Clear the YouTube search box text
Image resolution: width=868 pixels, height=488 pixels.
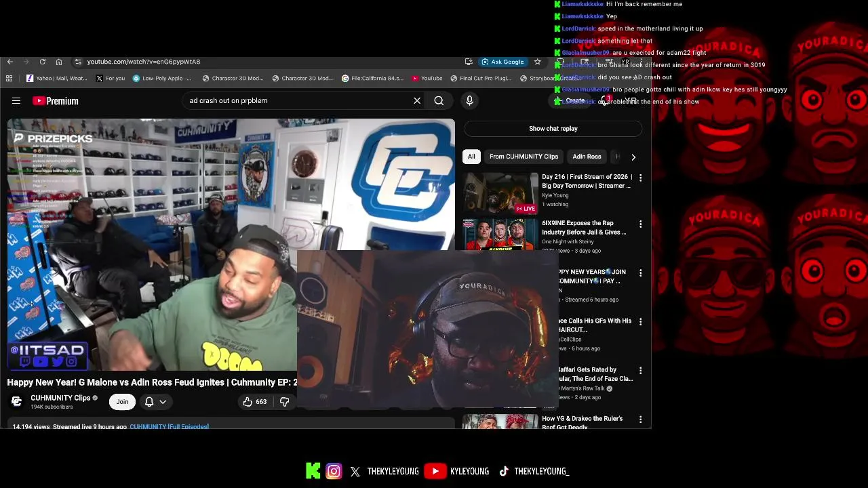[417, 101]
